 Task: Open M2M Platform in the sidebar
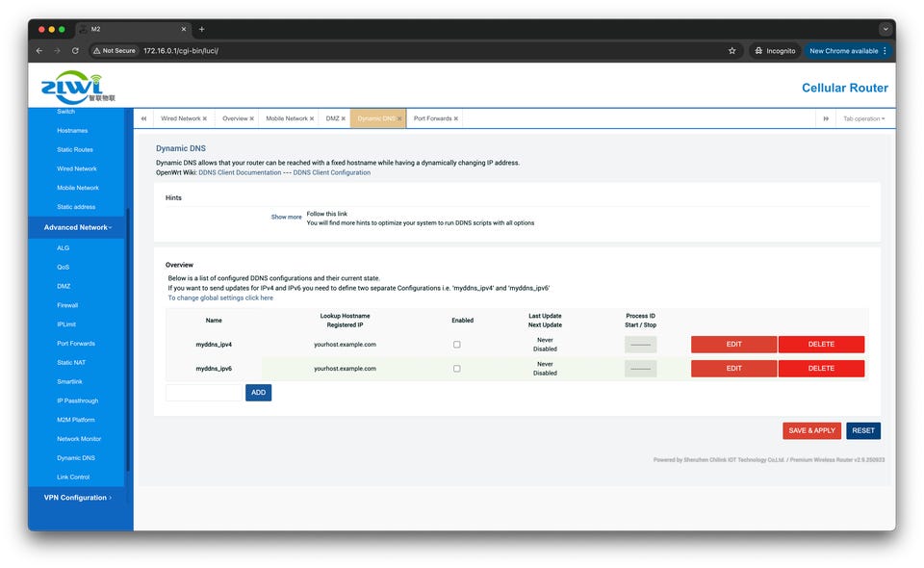[x=75, y=420]
